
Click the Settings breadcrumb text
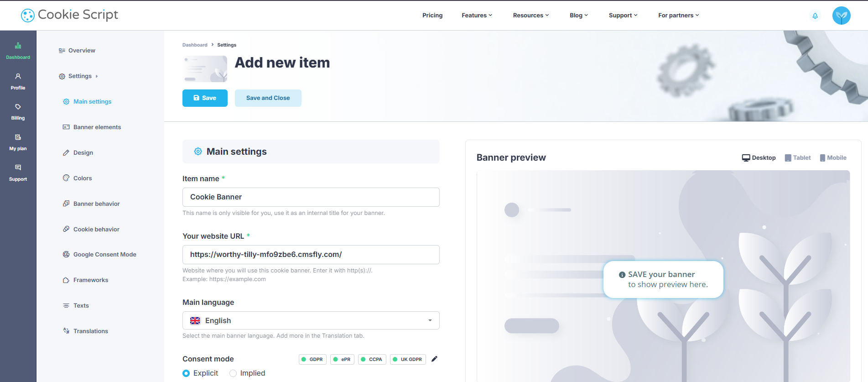227,45
